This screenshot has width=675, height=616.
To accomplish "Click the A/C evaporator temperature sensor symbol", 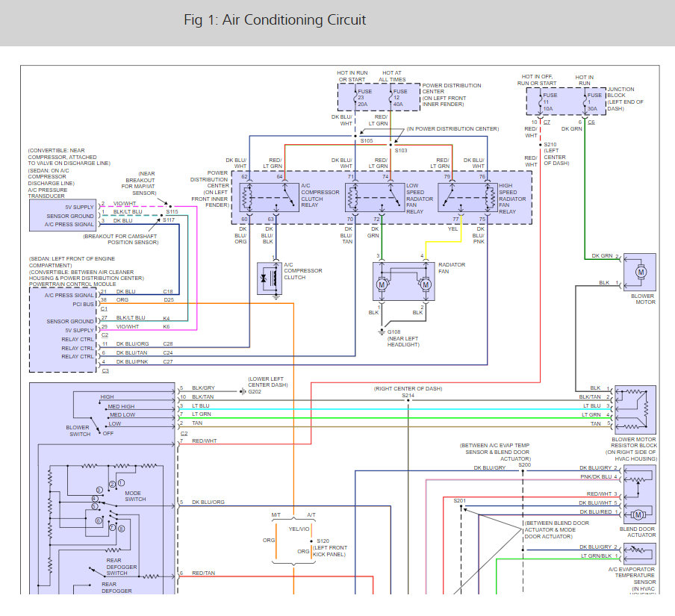I will tap(640, 553).
